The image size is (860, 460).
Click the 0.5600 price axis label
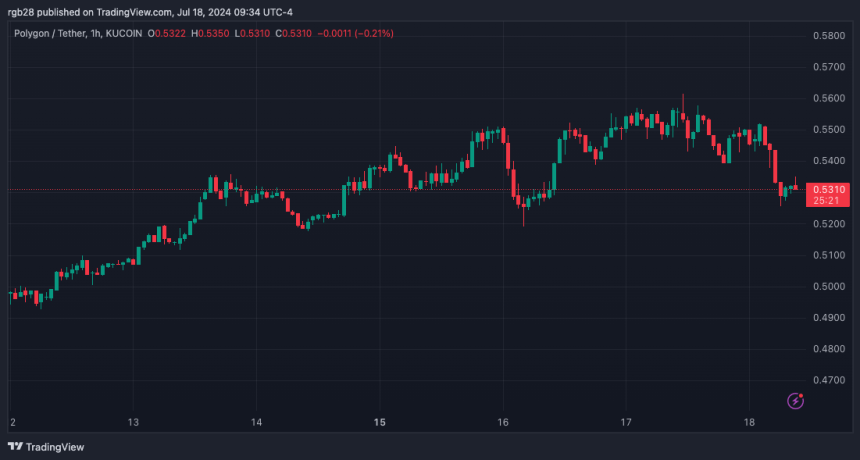click(x=830, y=99)
